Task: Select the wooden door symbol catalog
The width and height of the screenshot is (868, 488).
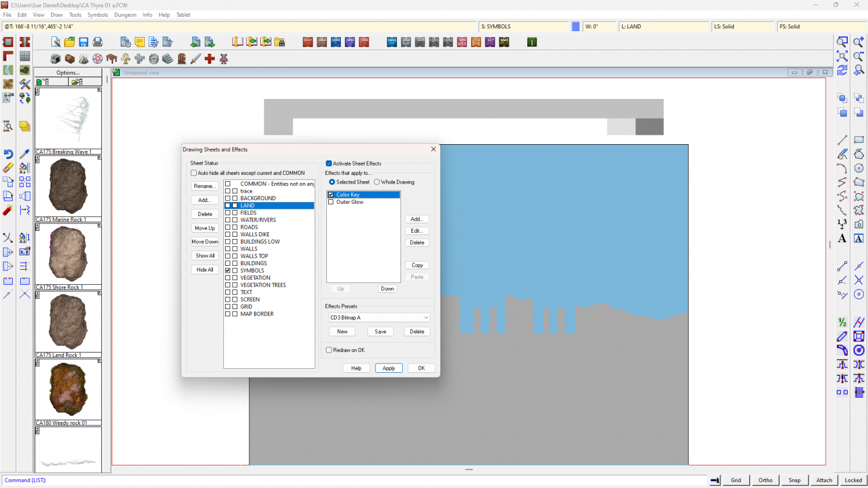Action: [x=182, y=59]
